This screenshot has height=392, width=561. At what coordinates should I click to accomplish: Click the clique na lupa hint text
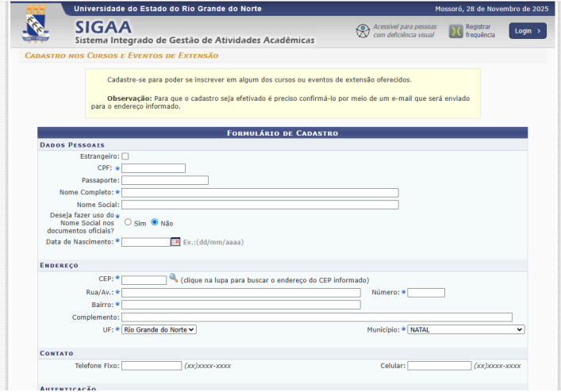pos(275,280)
